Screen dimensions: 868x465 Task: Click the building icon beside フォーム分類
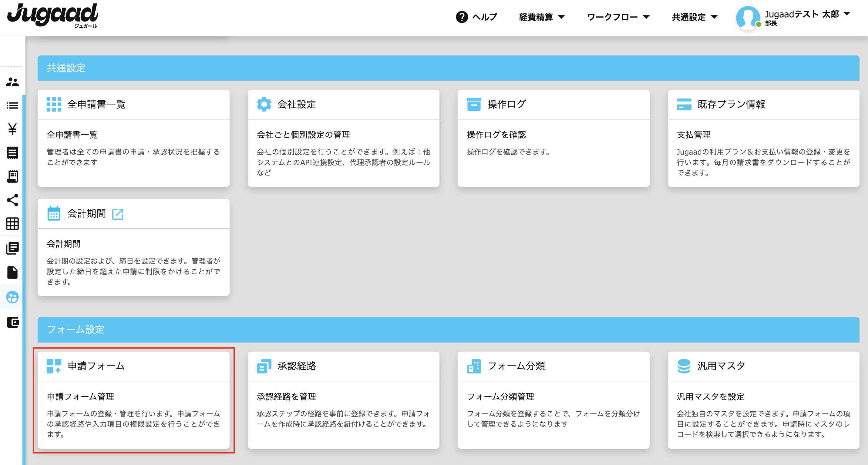[474, 366]
